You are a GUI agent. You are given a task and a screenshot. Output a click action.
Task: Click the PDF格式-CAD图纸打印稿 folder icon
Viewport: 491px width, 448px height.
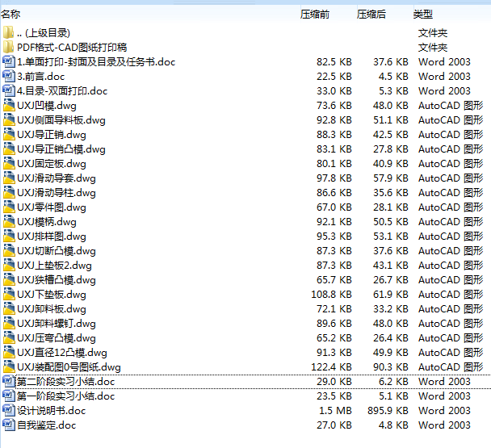(x=8, y=47)
